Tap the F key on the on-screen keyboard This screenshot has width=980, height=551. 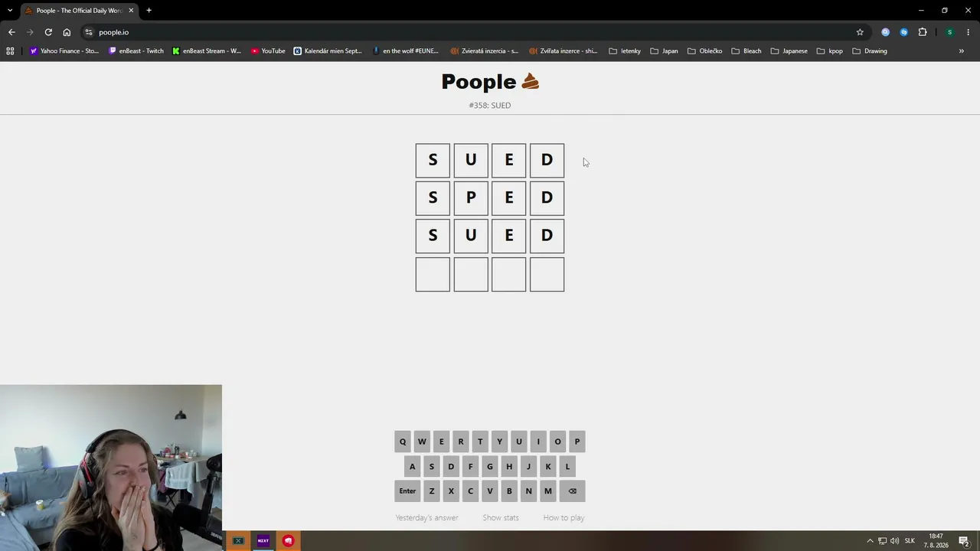[x=470, y=466]
